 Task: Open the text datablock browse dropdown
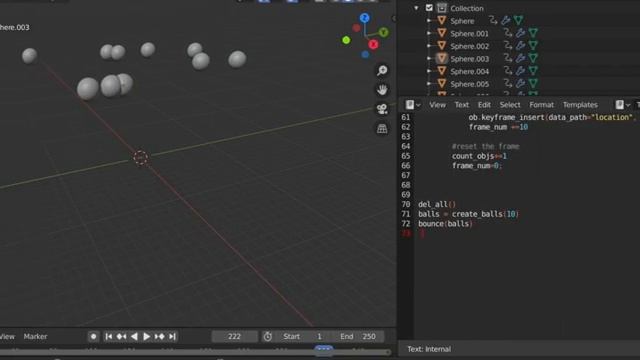tap(622, 105)
